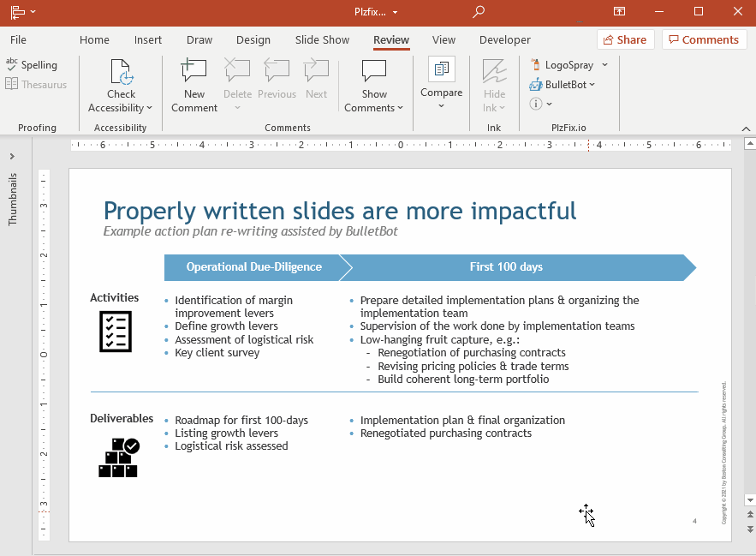Open the File menu
The width and height of the screenshot is (756, 556).
(18, 40)
